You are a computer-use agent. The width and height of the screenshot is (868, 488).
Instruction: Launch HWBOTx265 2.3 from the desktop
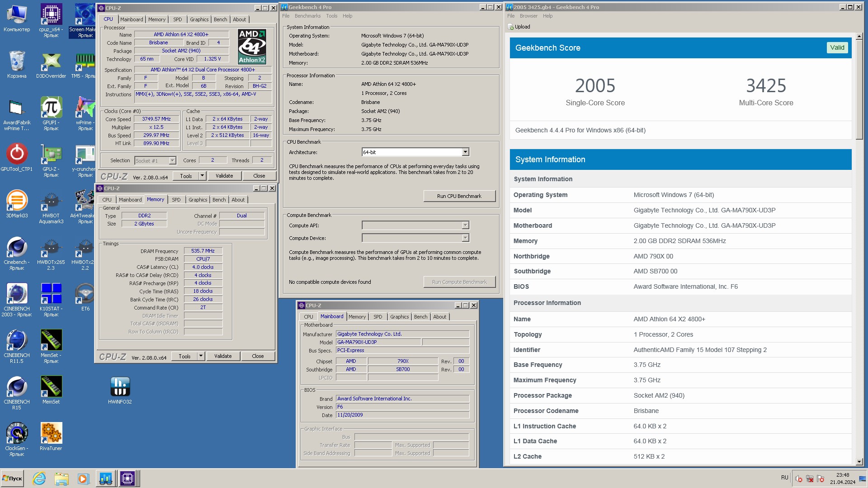51,253
